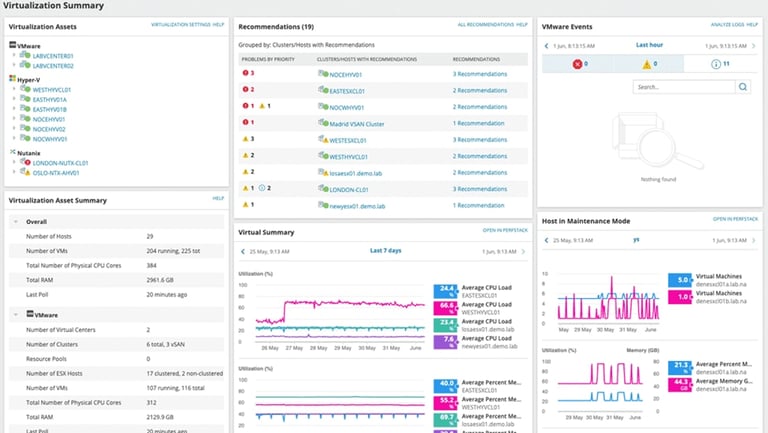Open the All Recommendations link
This screenshot has height=433, width=768.
[485, 24]
